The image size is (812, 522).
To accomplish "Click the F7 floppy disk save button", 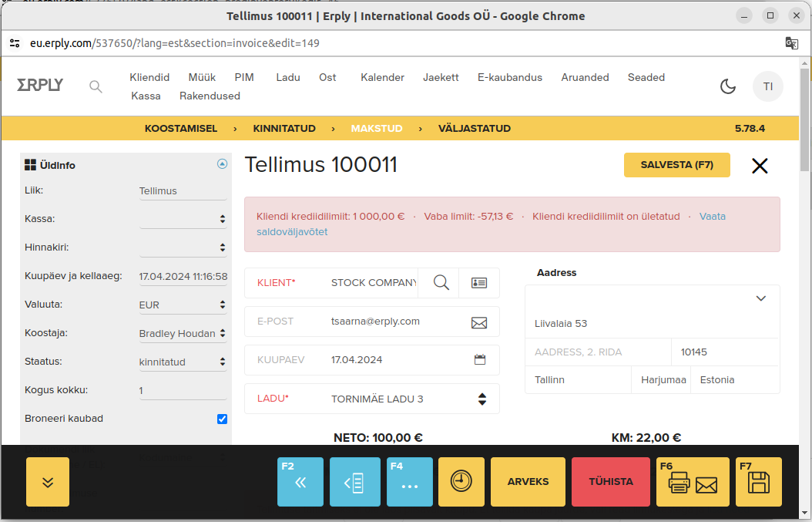I will [x=759, y=482].
